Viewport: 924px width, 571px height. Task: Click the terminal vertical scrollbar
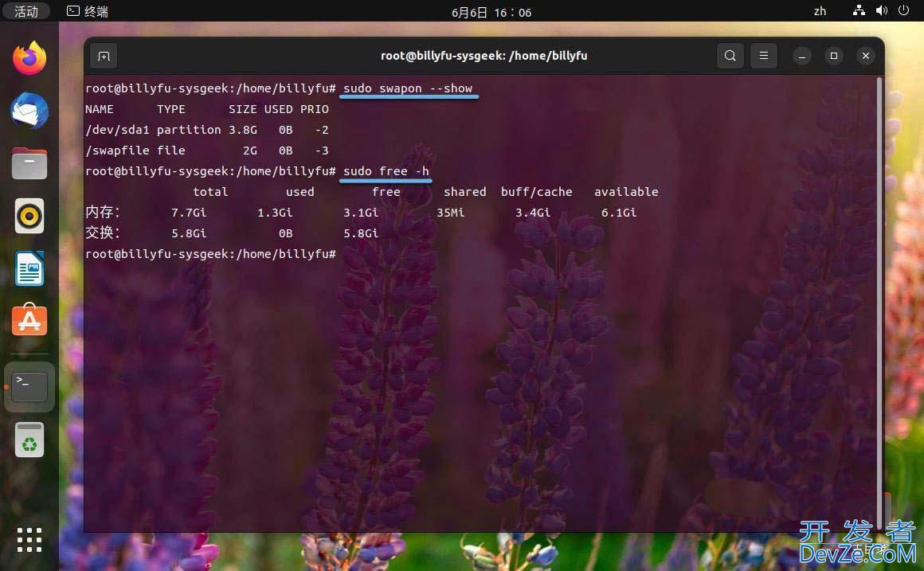coord(880,303)
